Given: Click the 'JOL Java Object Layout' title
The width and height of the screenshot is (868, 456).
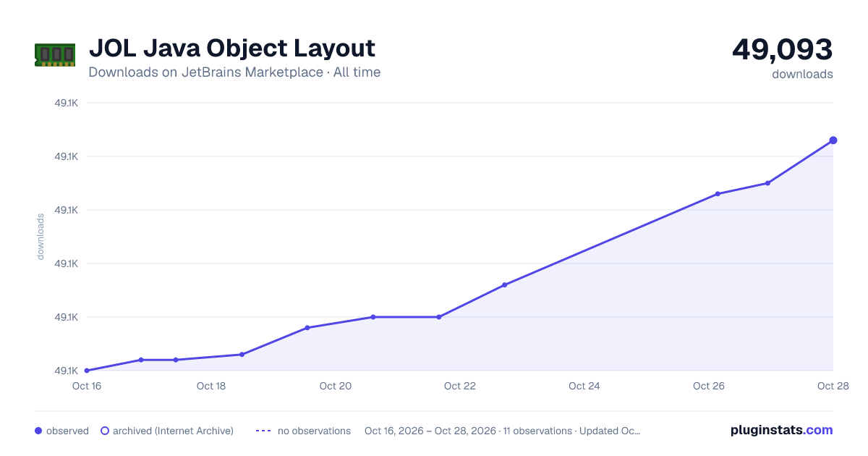Looking at the screenshot, I should pos(232,48).
